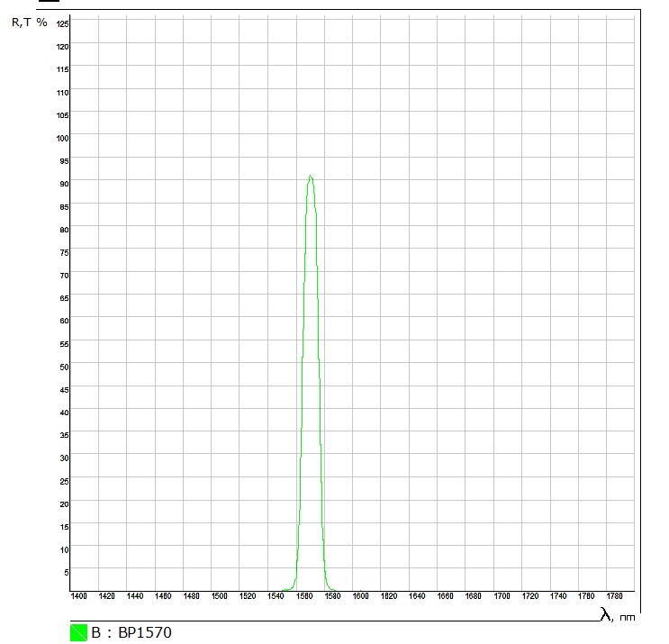Click the 5 label on the y-axis
The height and width of the screenshot is (644, 669).
coord(66,572)
